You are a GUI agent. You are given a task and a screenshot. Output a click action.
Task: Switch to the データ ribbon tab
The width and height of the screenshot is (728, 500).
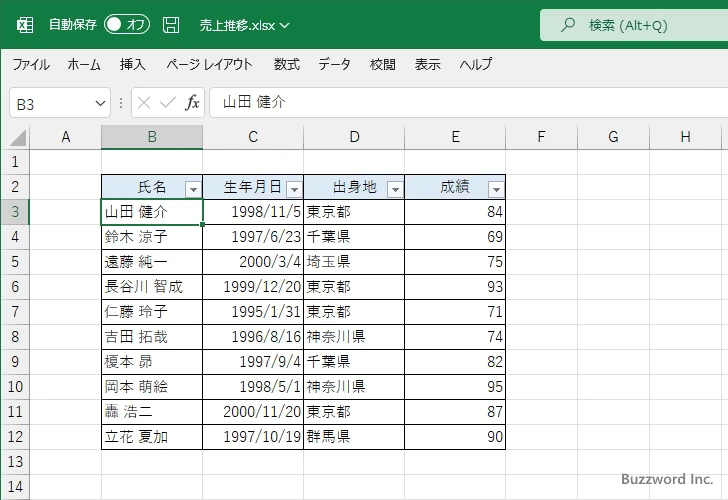coord(334,64)
